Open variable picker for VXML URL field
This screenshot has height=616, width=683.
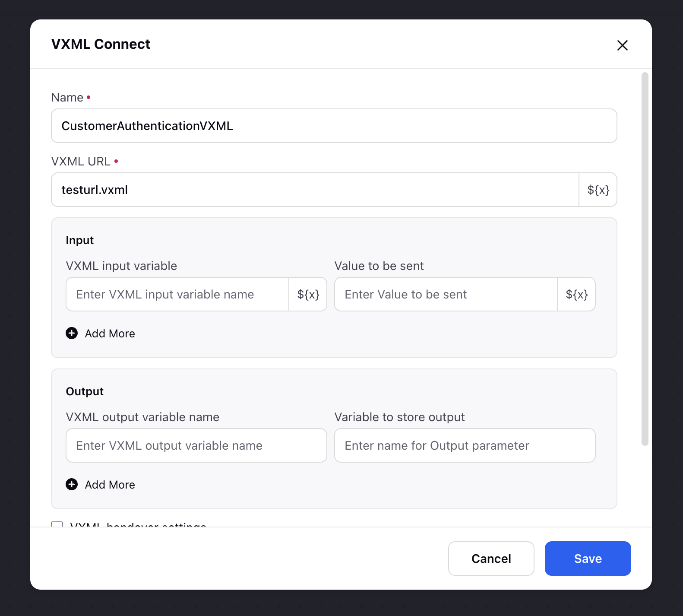(598, 190)
